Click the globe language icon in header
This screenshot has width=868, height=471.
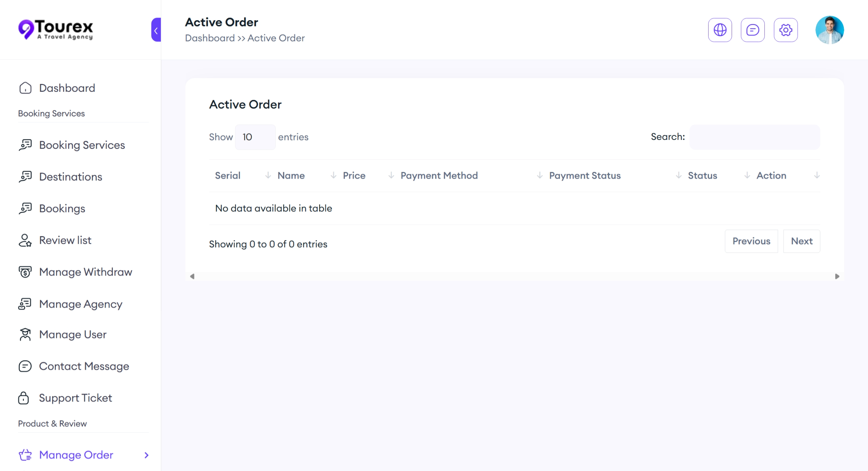720,30
